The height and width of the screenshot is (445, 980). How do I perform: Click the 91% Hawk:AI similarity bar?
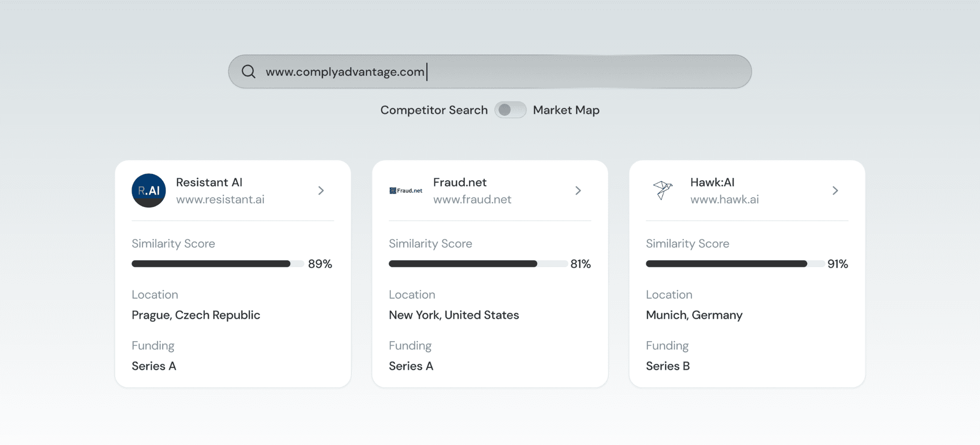[735, 264]
